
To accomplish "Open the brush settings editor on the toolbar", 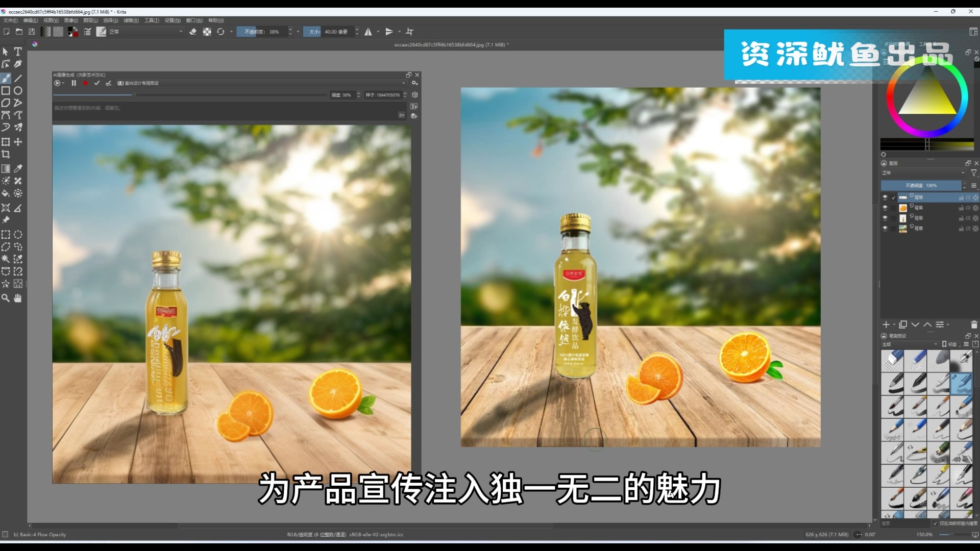I will [x=102, y=32].
